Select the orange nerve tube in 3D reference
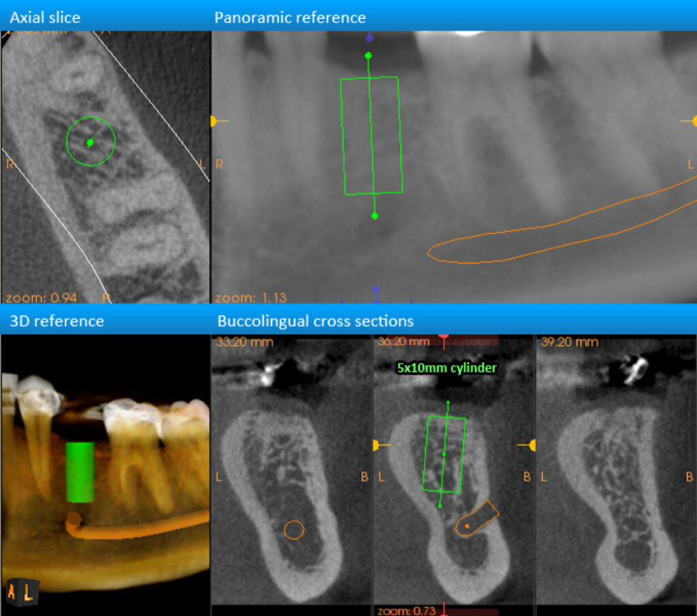This screenshot has width=697, height=616. point(137,525)
